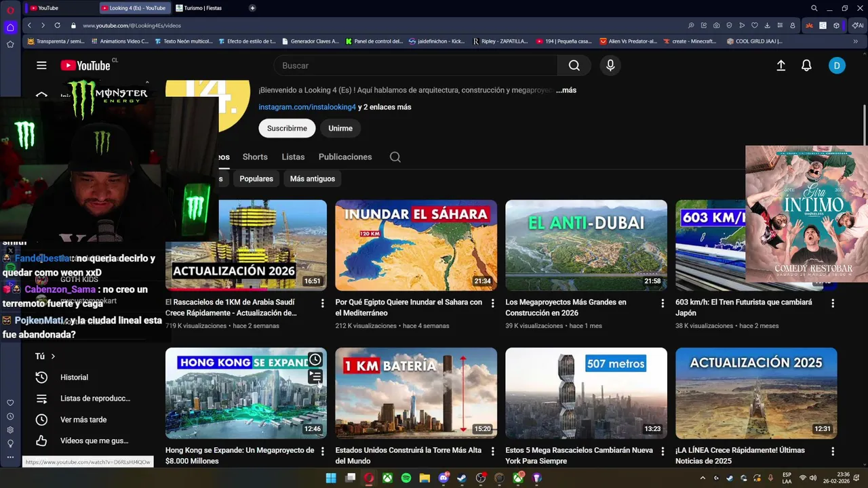This screenshot has width=868, height=488.
Task: Add Hong Kong video to queue icon
Action: click(x=315, y=377)
